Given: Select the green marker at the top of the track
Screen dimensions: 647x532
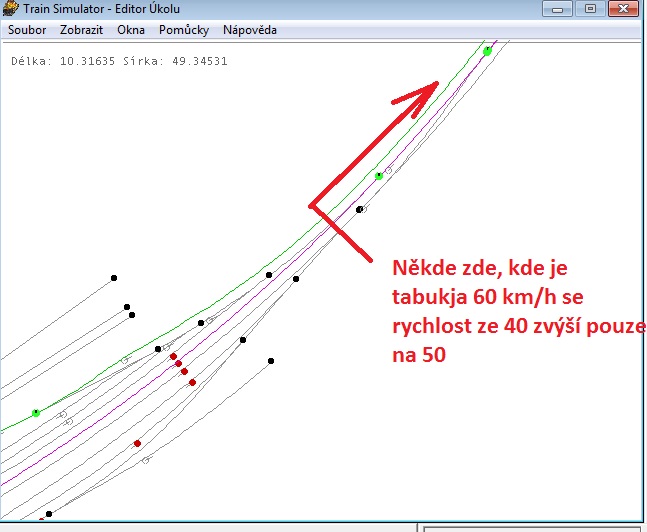Looking at the screenshot, I should 487,51.
